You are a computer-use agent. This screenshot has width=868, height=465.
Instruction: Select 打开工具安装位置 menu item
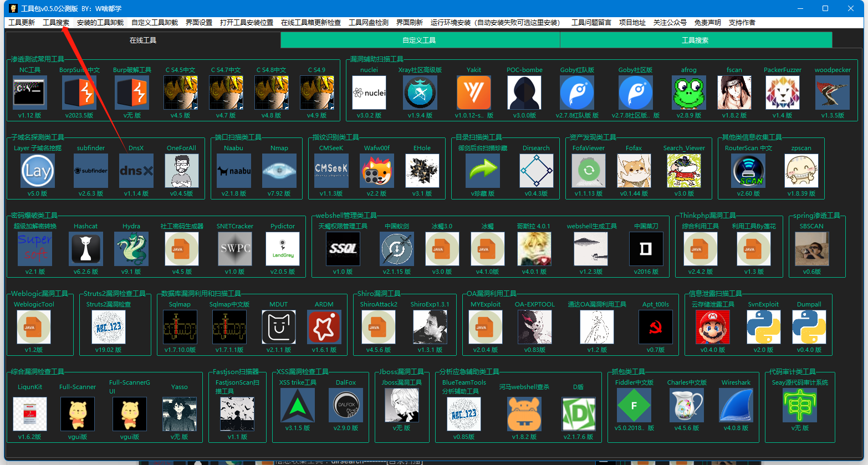click(247, 23)
